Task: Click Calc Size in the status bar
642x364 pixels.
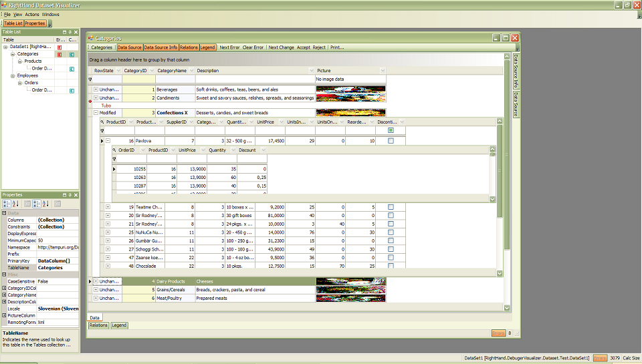Action: [x=631, y=358]
